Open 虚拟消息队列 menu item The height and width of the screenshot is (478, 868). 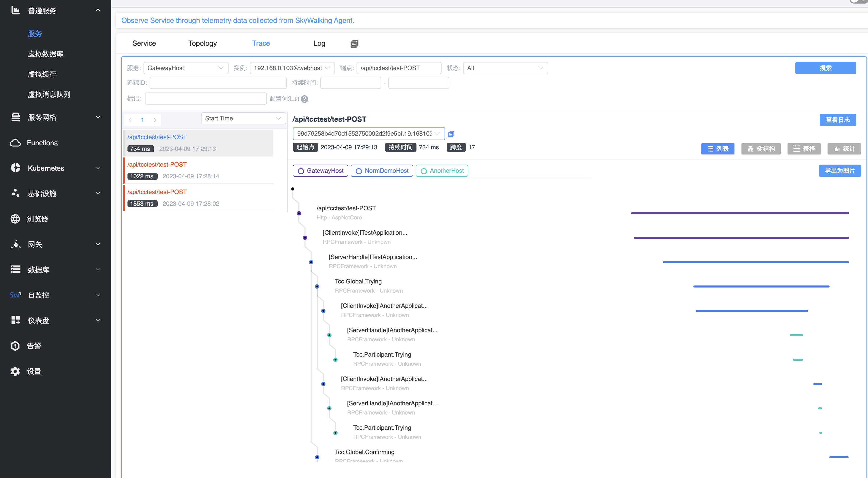click(x=49, y=94)
